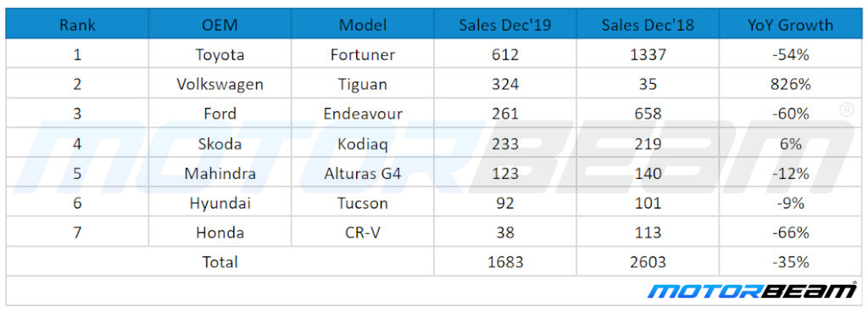Click the Model column header
Image resolution: width=868 pixels, height=313 pixels.
pos(363,25)
